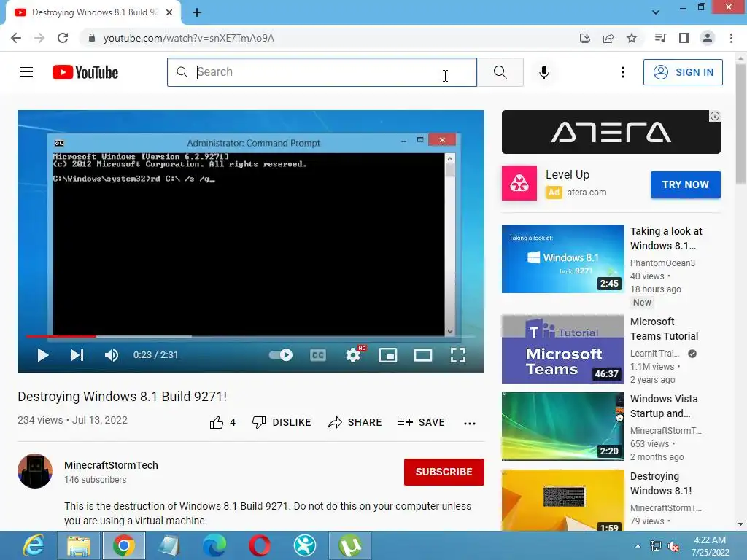This screenshot has height=560, width=747.
Task: Open more actions ellipsis below video
Action: (x=470, y=423)
